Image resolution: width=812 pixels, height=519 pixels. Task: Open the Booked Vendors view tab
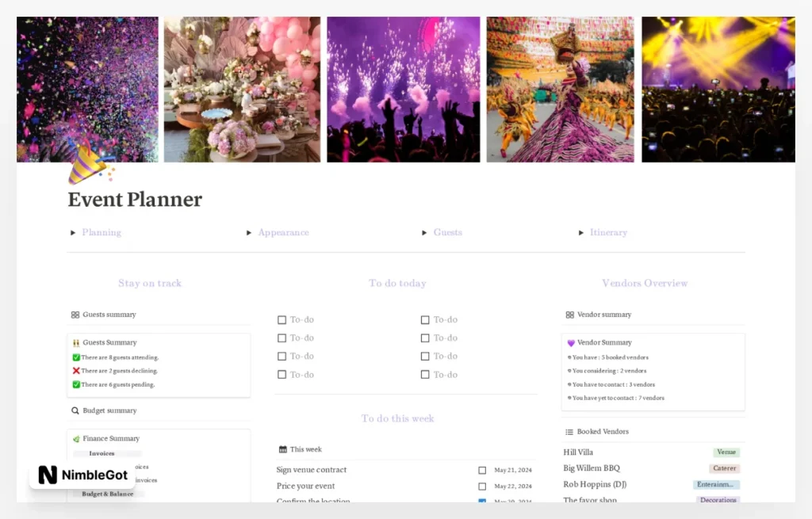coord(603,432)
